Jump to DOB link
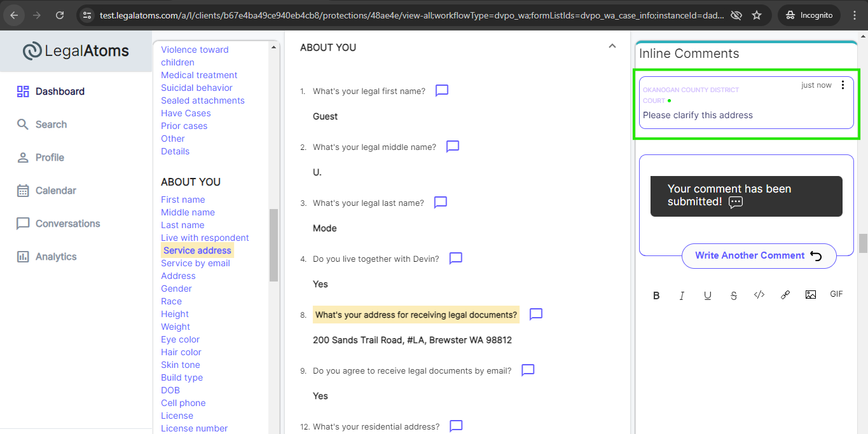 pyautogui.click(x=170, y=390)
